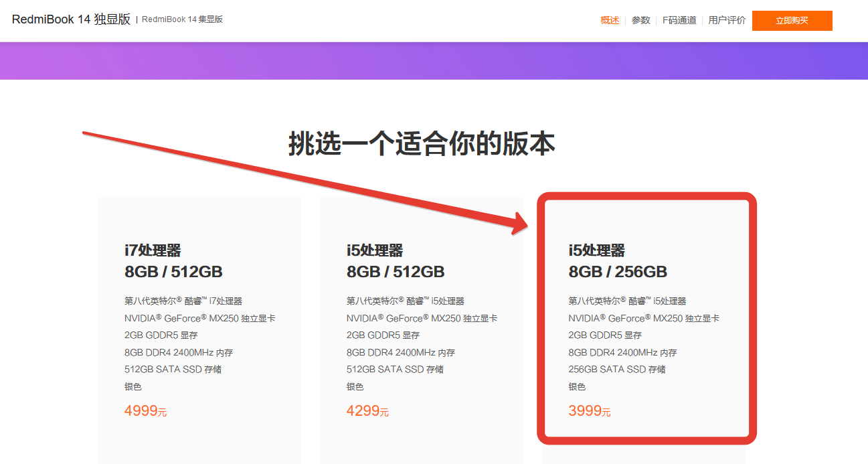The height and width of the screenshot is (464, 868).
Task: Click the 挑选一个适合你的版本 heading
Action: 422,144
